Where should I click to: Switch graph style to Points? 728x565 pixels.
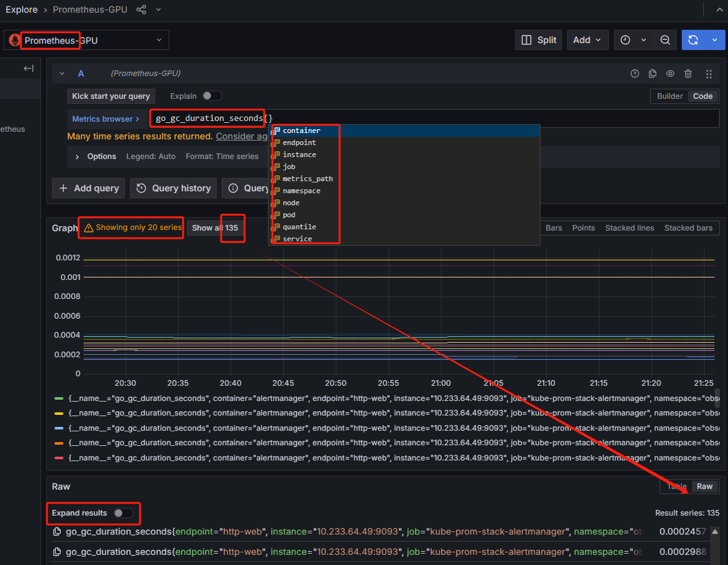583,228
